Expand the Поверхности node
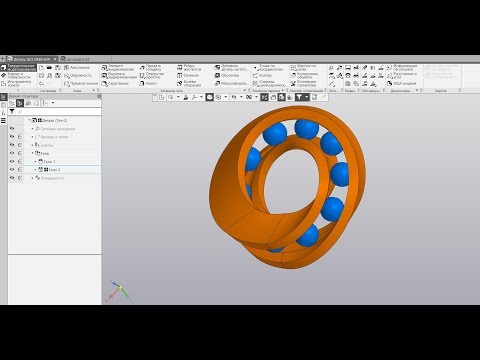The image size is (480, 360). coord(32,178)
